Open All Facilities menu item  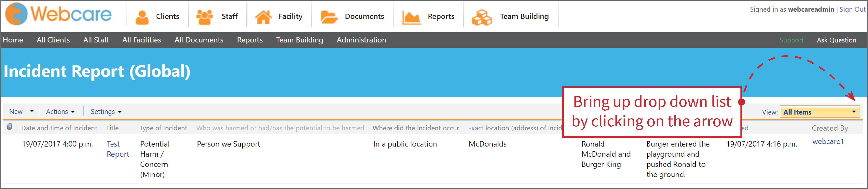tap(142, 40)
